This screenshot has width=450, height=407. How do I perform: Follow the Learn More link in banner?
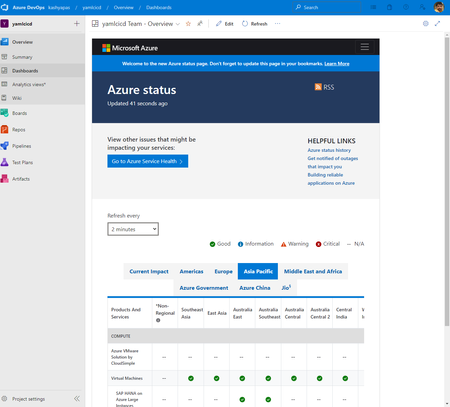[337, 64]
